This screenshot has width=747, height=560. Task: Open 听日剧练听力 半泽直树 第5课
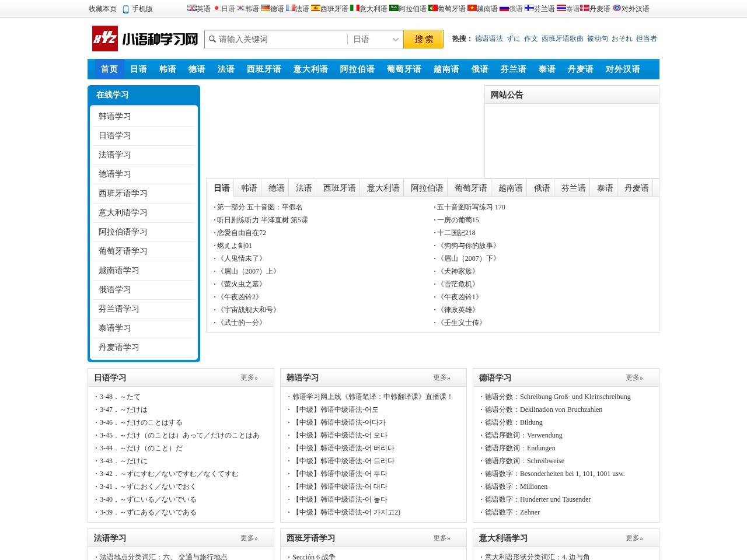pos(263,220)
